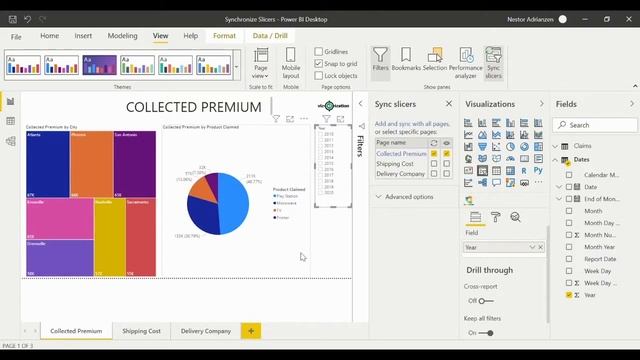640x360 pixels.
Task: Expand the Advanced options section
Action: 404,197
